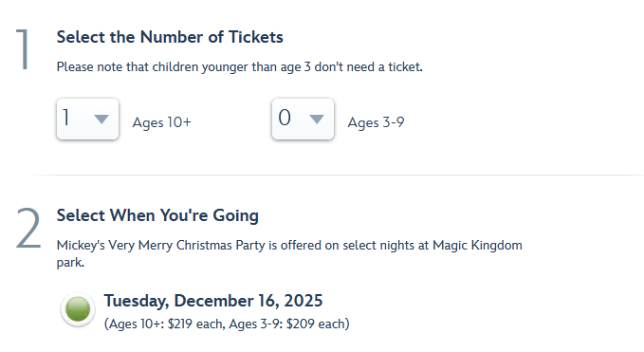Click the arrow on the Ages 3-9 selector
The image size is (644, 352).
point(316,120)
